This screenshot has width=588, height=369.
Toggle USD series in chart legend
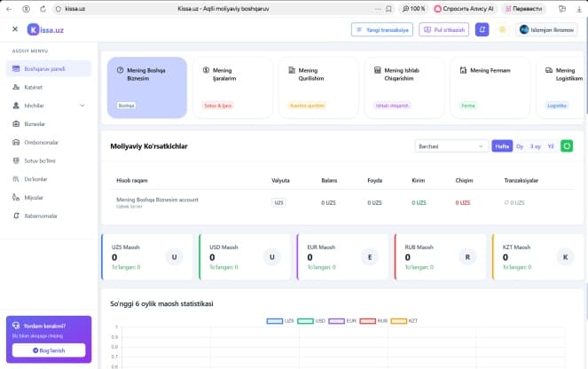tap(311, 321)
